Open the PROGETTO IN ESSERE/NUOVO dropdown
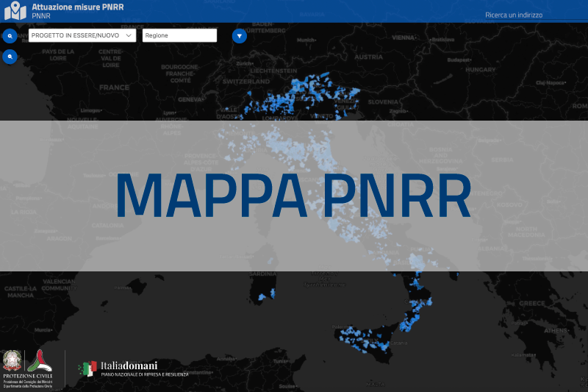The image size is (588, 392). 82,35
